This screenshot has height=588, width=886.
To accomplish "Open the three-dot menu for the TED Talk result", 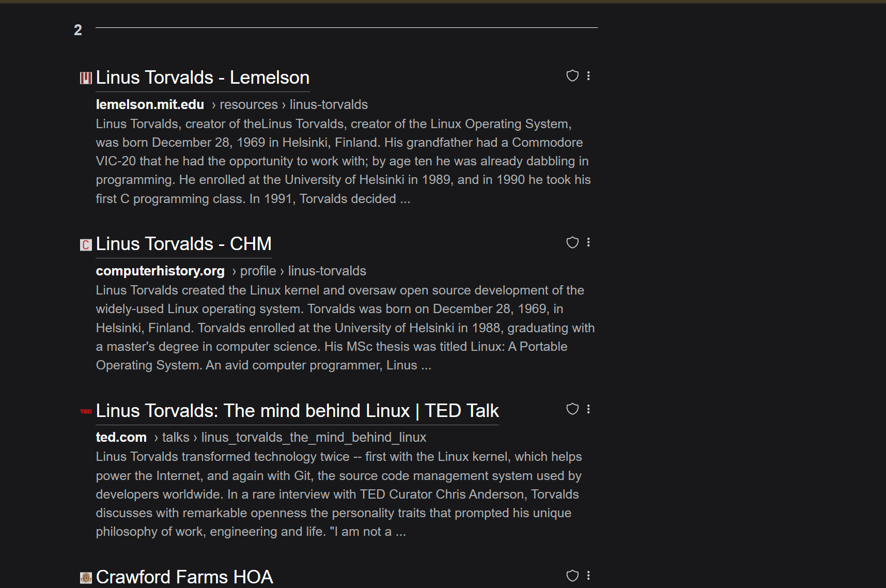I will pyautogui.click(x=588, y=409).
